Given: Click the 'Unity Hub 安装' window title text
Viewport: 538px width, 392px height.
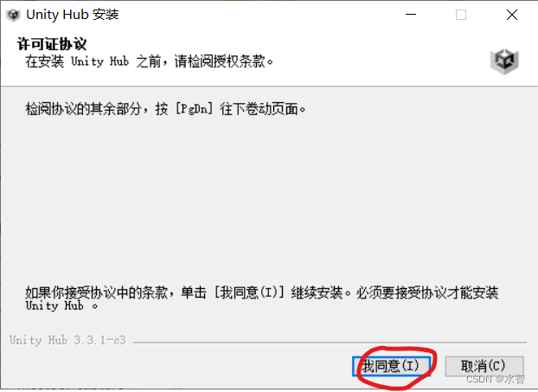Looking at the screenshot, I should point(73,15).
